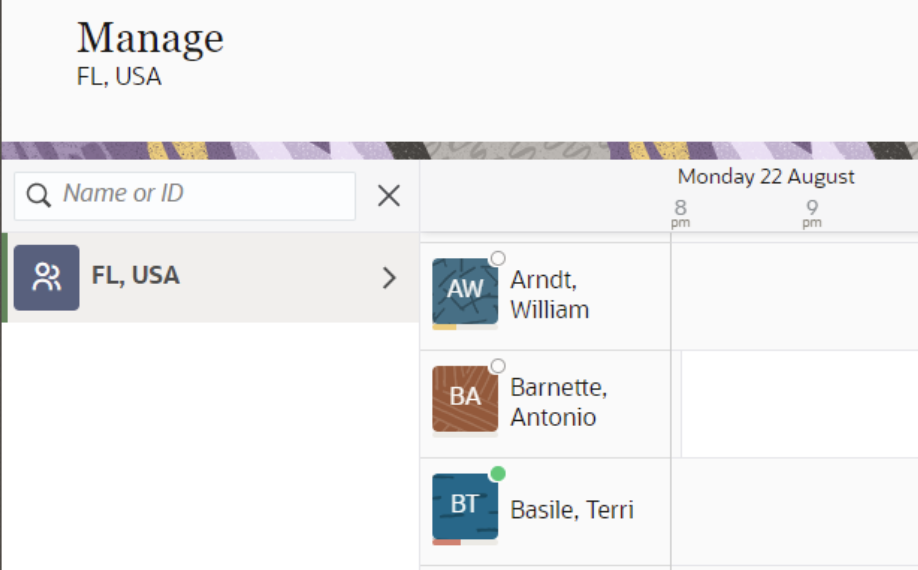Clear the search with X icon
The height and width of the screenshot is (570, 918).
pyautogui.click(x=389, y=196)
